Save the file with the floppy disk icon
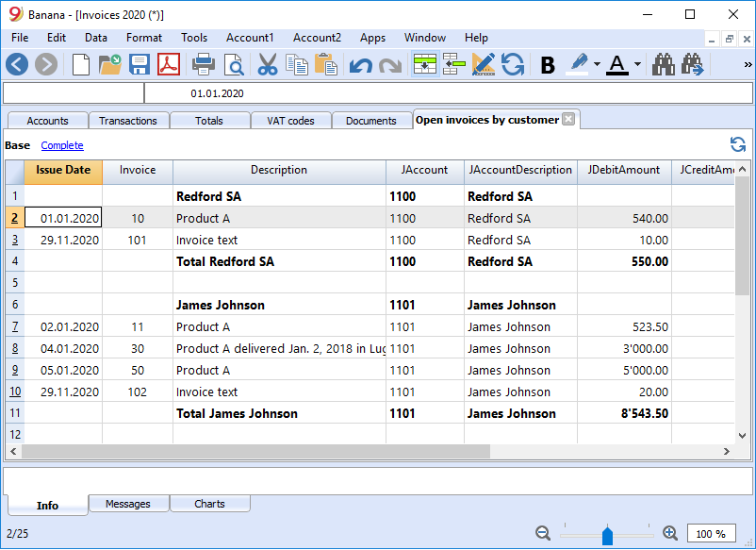This screenshot has height=550, width=756. click(x=140, y=64)
